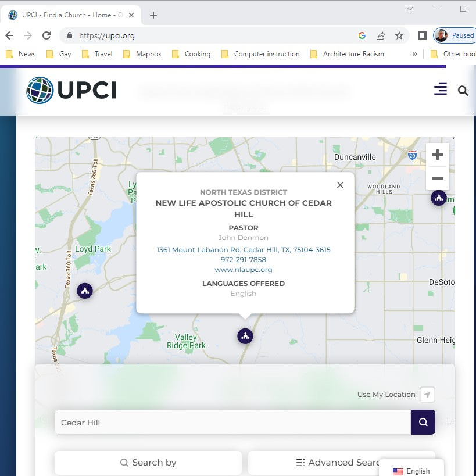Image resolution: width=476 pixels, height=476 pixels.
Task: Zoom in on the map
Action: pos(438,155)
